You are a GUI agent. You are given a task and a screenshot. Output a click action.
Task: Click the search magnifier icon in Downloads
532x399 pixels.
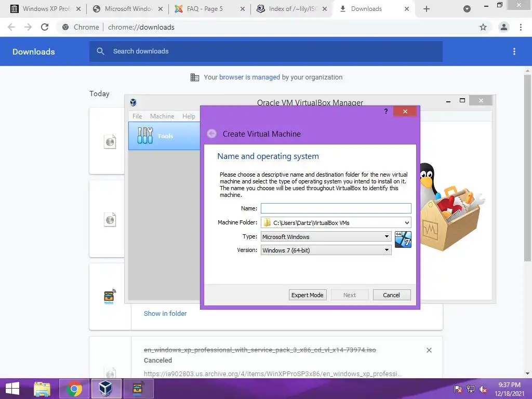pos(100,51)
